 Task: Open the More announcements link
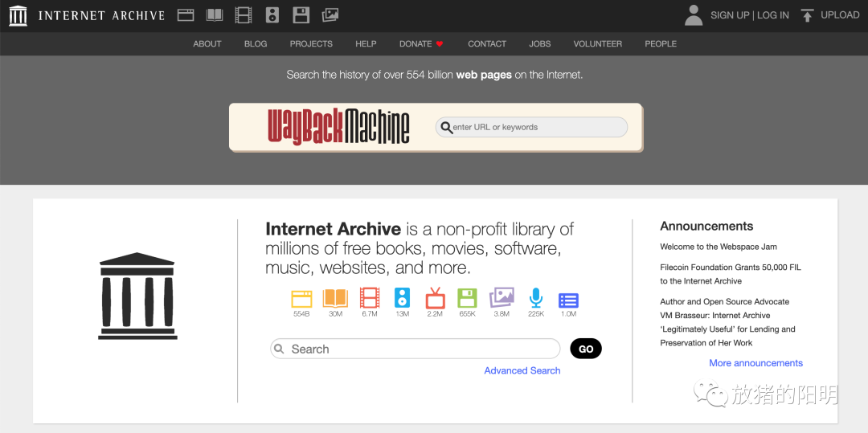pos(755,363)
